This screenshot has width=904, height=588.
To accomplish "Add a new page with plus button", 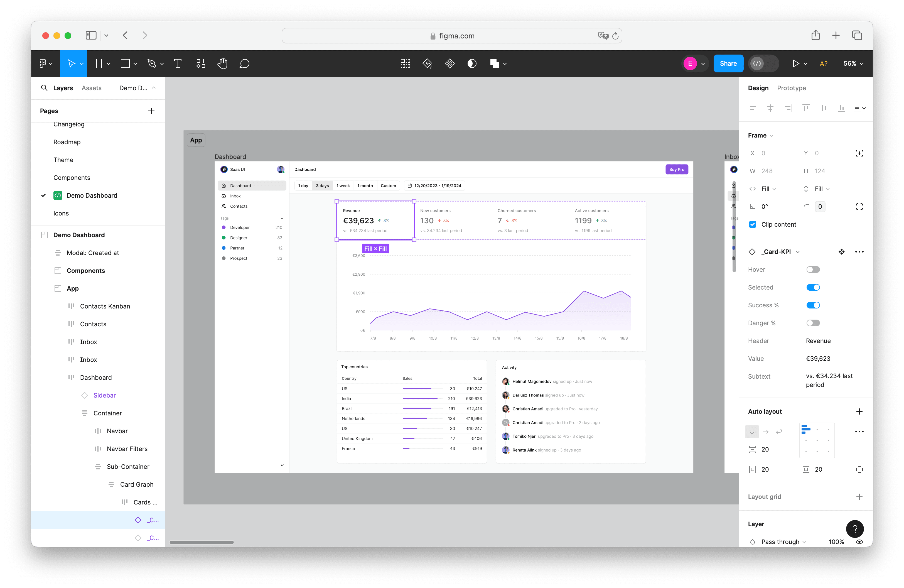I will tap(151, 111).
